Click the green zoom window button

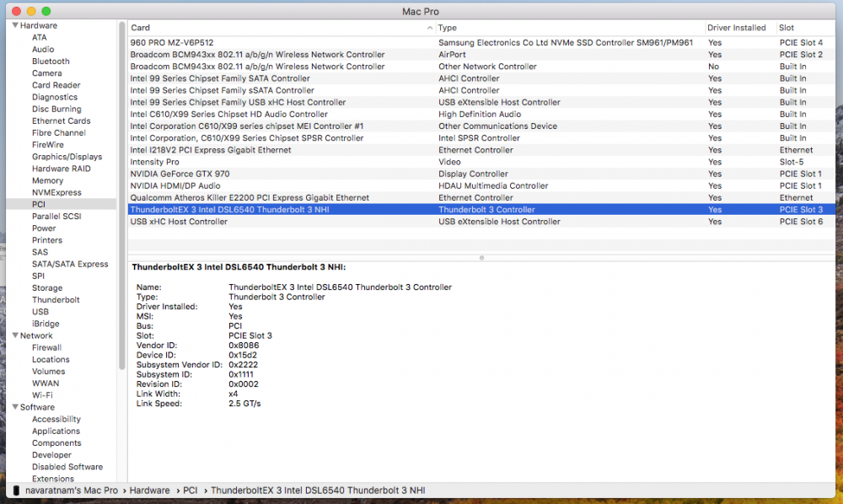[46, 11]
